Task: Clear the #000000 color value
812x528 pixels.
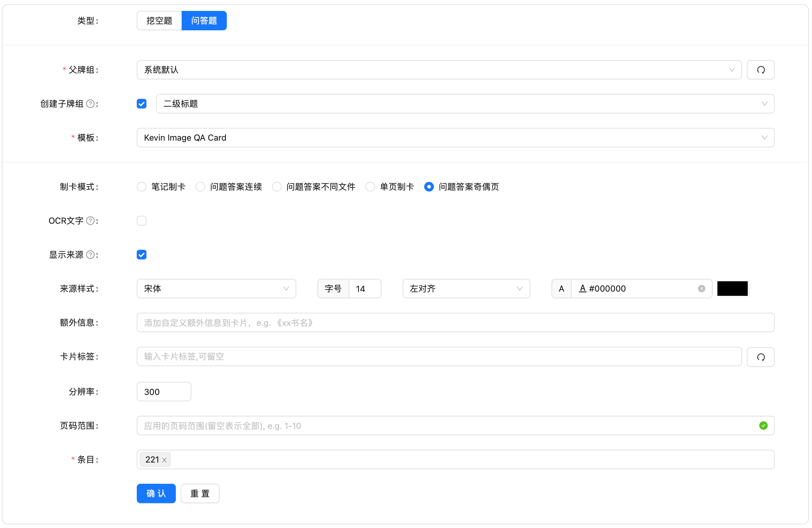Action: (x=701, y=289)
